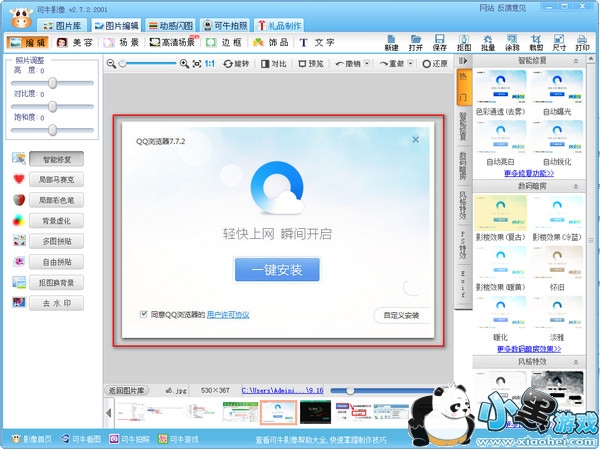The image size is (600, 450).
Task: Click the zoom in magnifier icon
Action: 184,64
